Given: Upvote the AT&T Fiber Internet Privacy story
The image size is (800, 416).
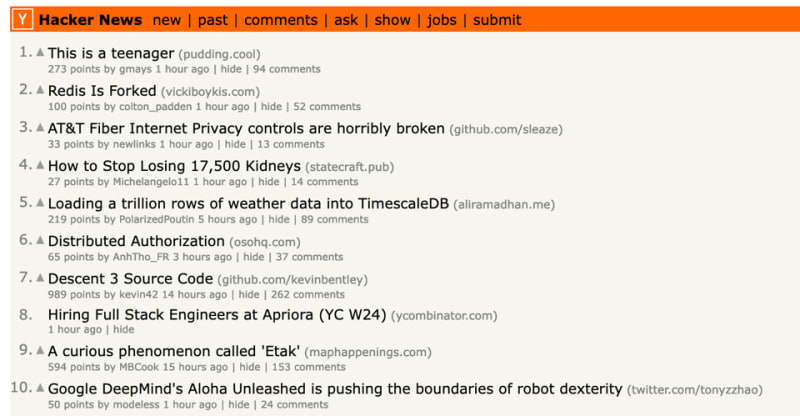Looking at the screenshot, I should pos(41,128).
